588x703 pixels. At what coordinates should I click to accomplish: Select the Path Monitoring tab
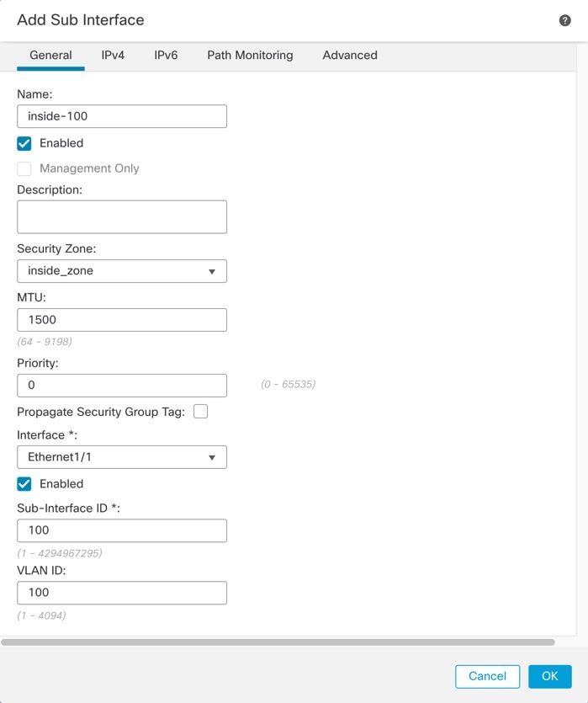[x=250, y=55]
